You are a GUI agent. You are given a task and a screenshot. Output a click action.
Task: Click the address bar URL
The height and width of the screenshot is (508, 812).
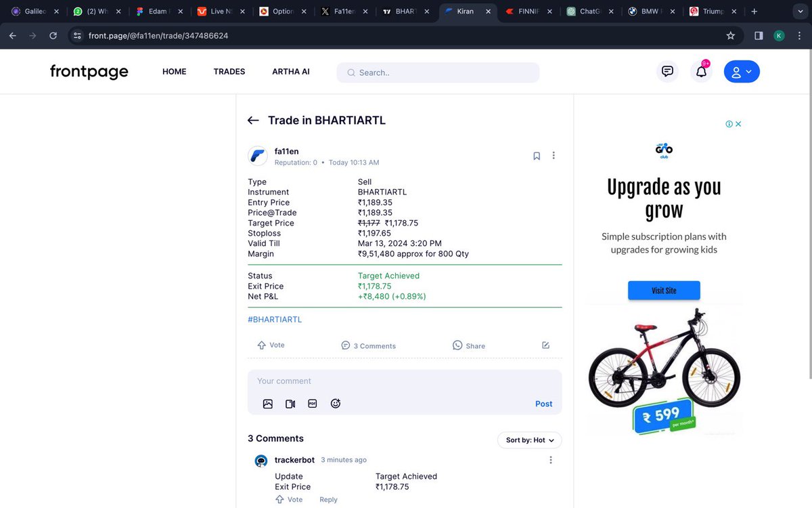(x=158, y=35)
